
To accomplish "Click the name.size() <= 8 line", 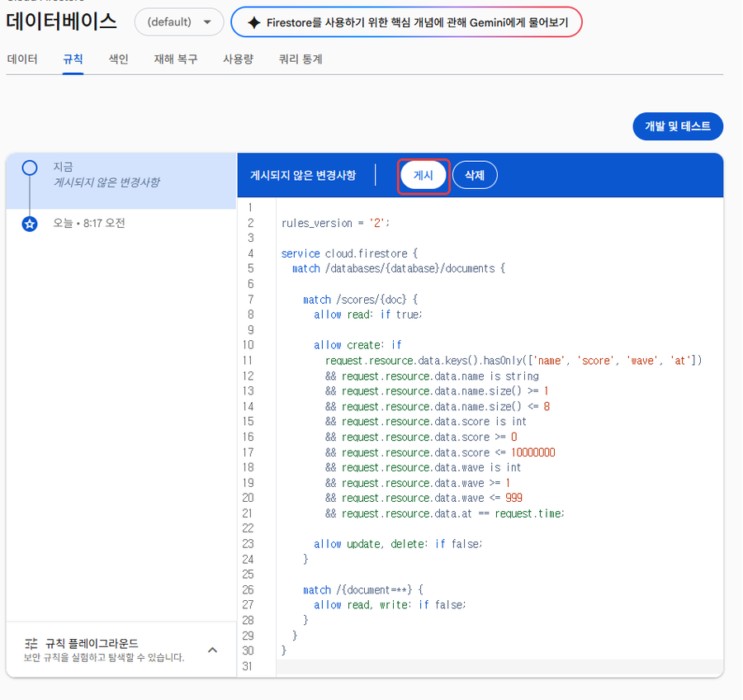I will (438, 407).
